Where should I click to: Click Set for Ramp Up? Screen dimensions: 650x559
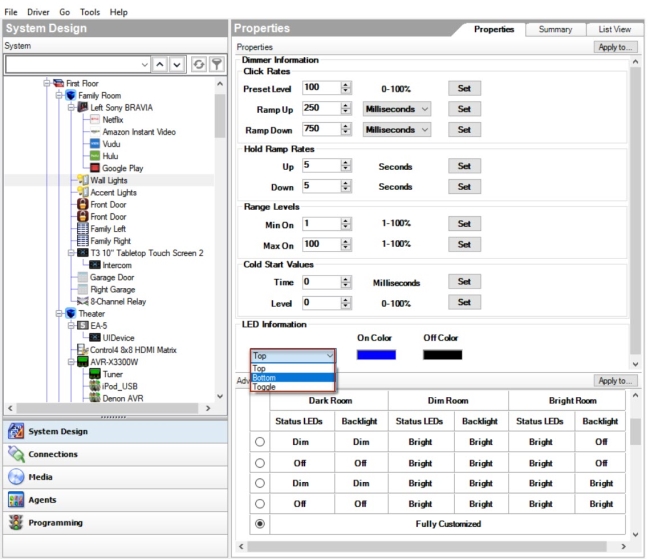click(x=464, y=109)
